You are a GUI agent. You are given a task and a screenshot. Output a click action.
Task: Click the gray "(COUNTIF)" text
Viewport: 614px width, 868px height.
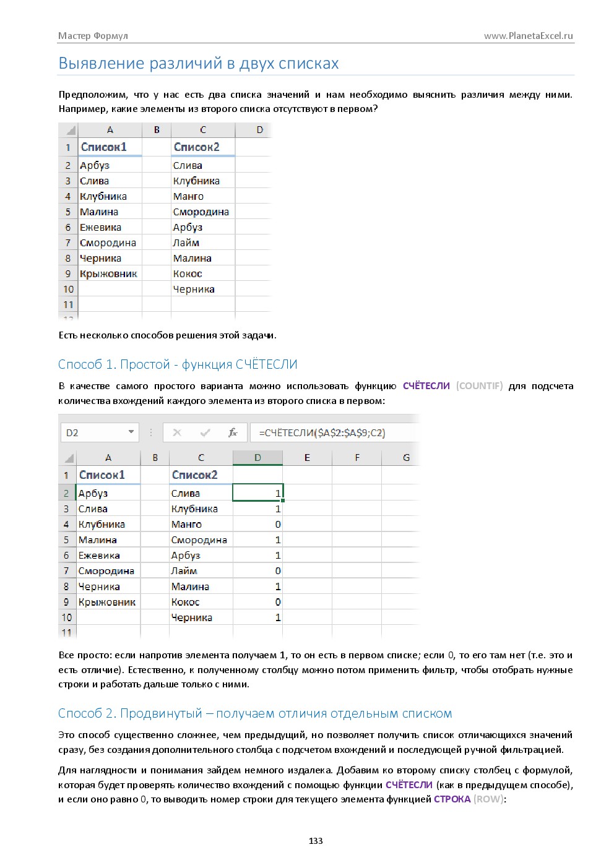pyautogui.click(x=479, y=385)
